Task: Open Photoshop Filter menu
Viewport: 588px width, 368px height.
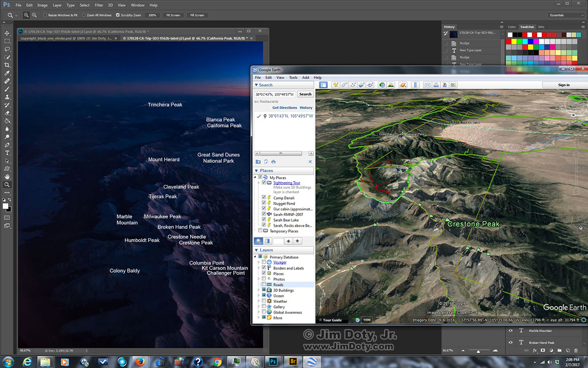Action: [x=98, y=5]
